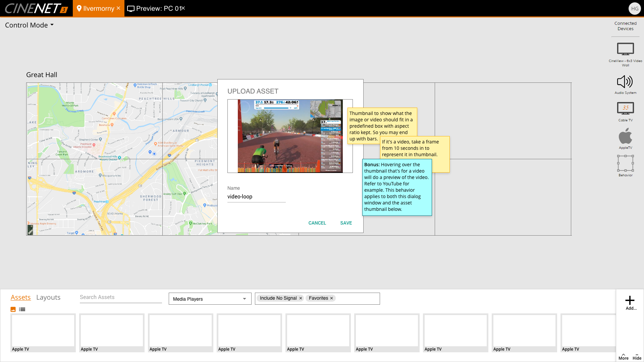Image resolution: width=644 pixels, height=362 pixels.
Task: Select the seventh Apple TV asset thumbnail
Action: click(455, 333)
